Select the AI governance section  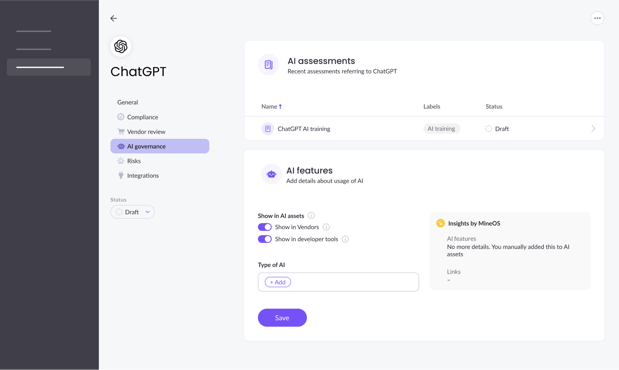(x=160, y=146)
